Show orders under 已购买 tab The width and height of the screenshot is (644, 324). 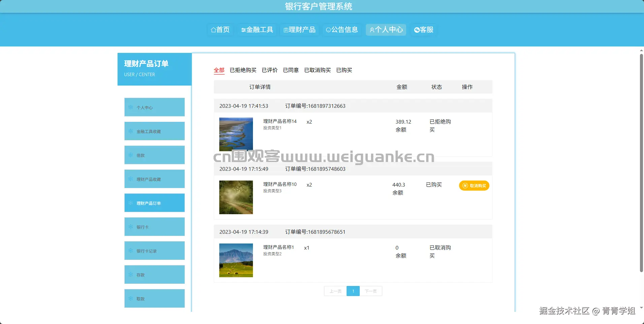pos(344,70)
